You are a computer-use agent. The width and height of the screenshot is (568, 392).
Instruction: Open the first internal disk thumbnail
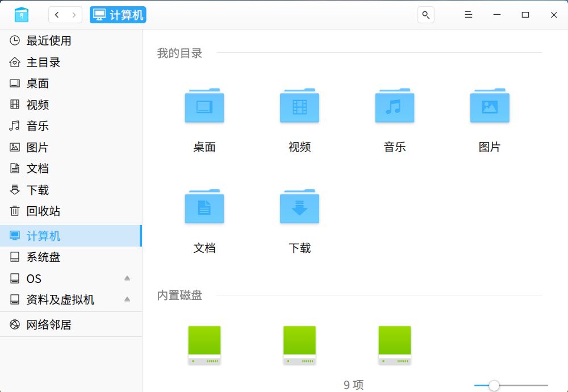[204, 344]
